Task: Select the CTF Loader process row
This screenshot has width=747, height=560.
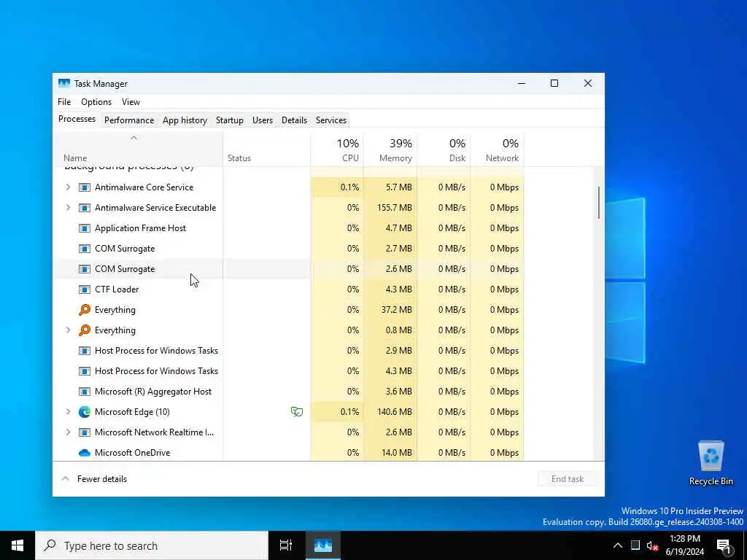Action: 288,289
